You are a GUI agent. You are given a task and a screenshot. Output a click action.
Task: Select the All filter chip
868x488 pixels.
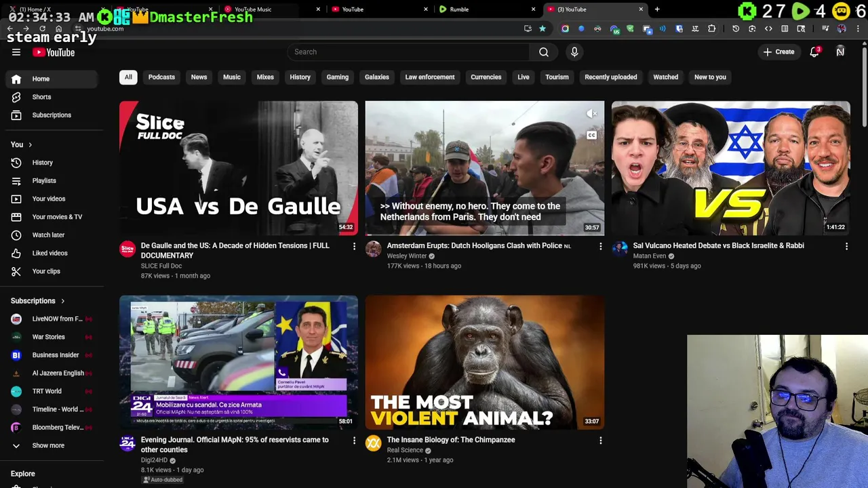click(x=128, y=77)
